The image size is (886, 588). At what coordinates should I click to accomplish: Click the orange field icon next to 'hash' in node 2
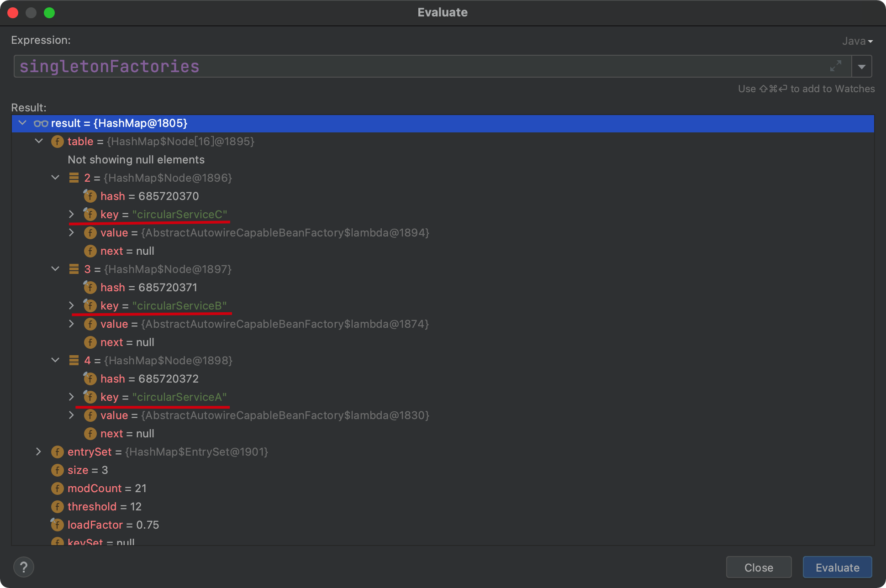90,195
